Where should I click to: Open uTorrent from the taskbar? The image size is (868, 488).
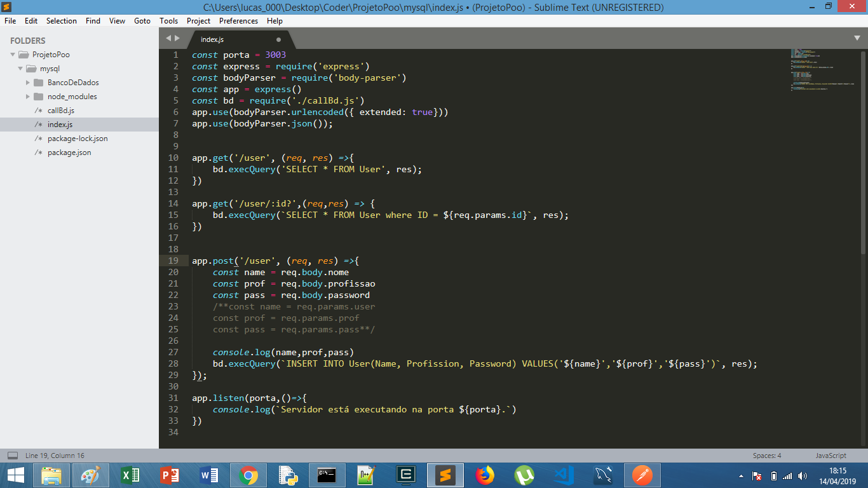click(x=524, y=475)
